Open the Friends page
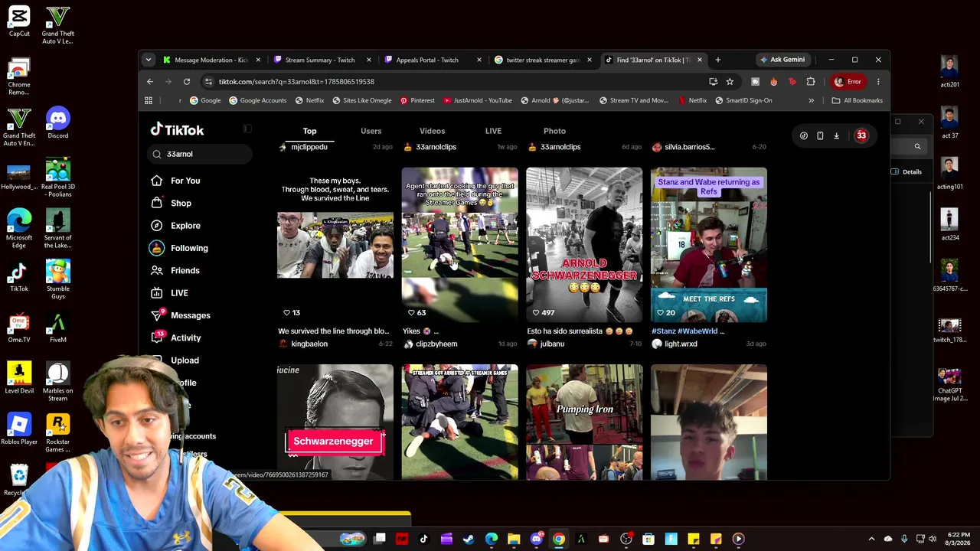980x551 pixels. [x=185, y=270]
